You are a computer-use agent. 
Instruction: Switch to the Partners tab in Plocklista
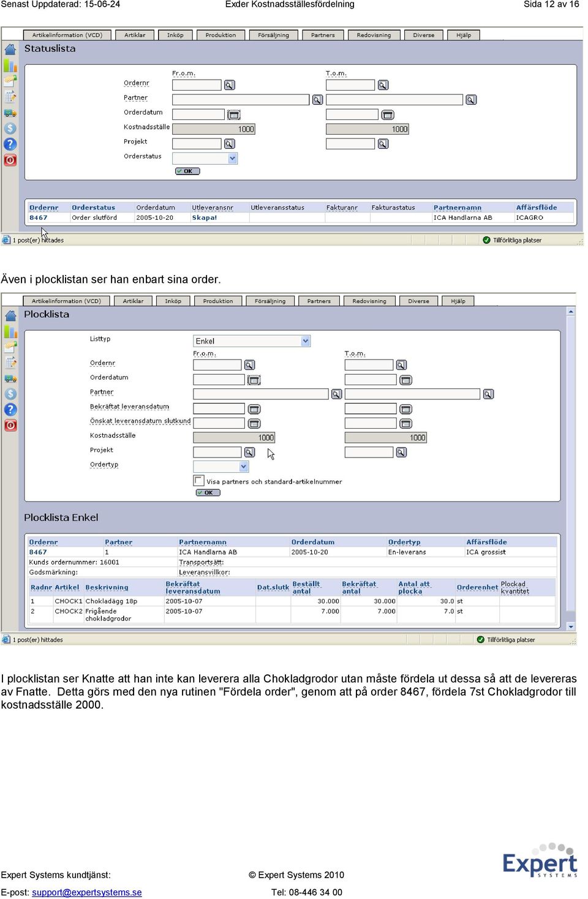point(318,301)
